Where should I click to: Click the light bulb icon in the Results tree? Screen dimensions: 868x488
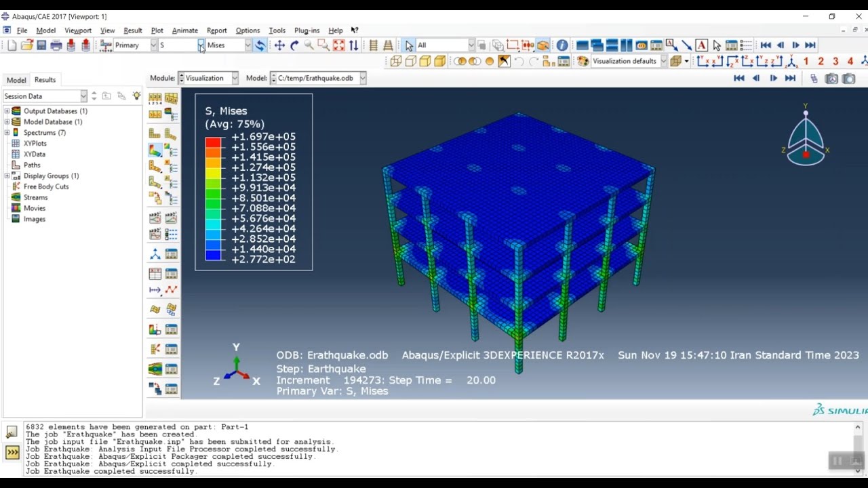coord(136,96)
